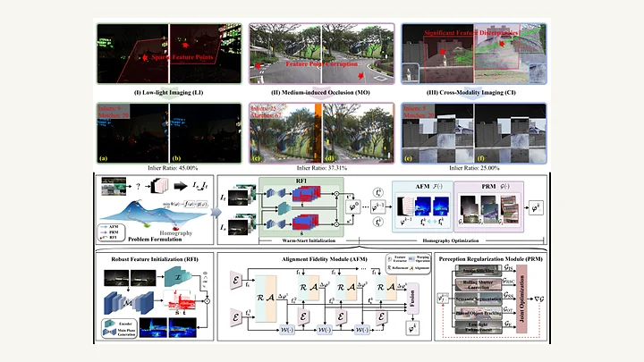This screenshot has width=644, height=362.
Task: Click the "(I) Low-light Imaging (LI)" caption
Action: pyautogui.click(x=168, y=92)
